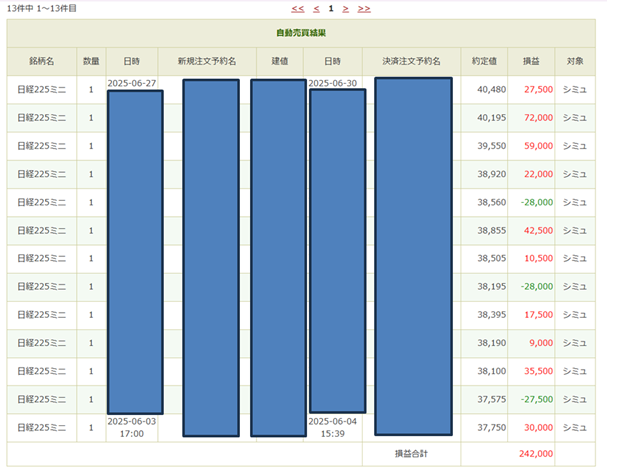Click the 自動売買結果 table title

click(x=301, y=33)
